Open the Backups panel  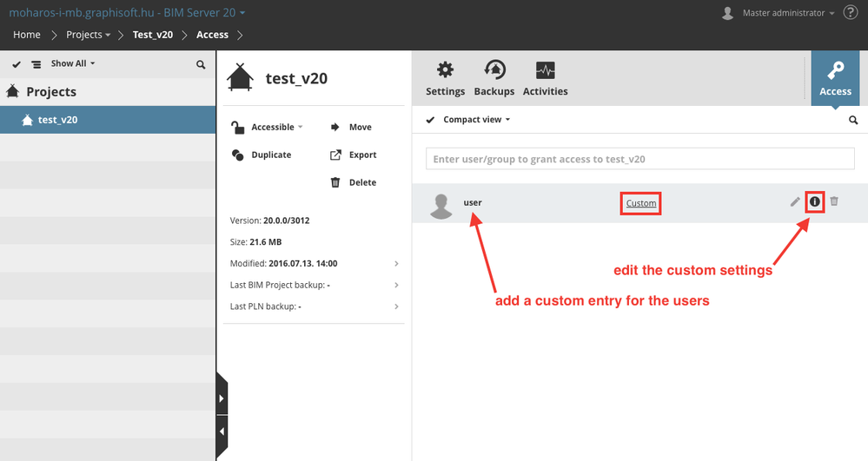494,79
